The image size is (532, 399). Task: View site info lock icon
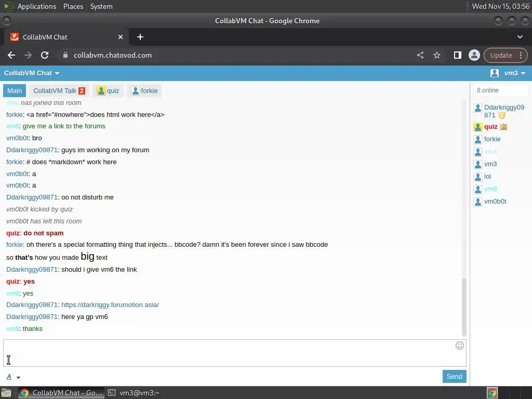65,55
